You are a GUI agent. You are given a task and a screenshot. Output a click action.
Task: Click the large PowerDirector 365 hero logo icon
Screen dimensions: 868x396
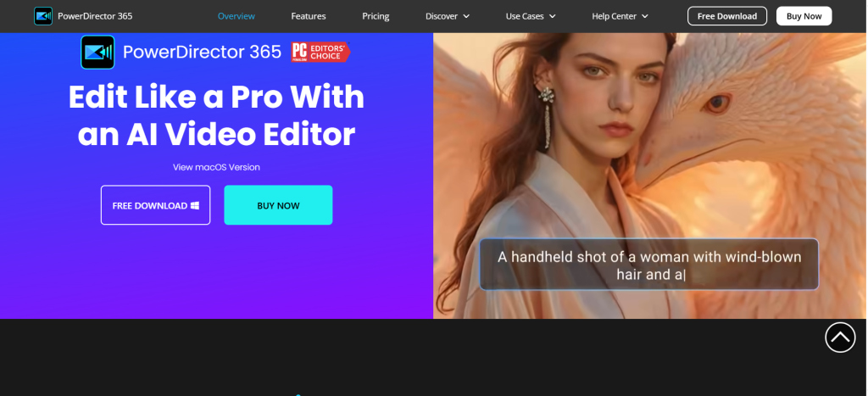pyautogui.click(x=97, y=52)
